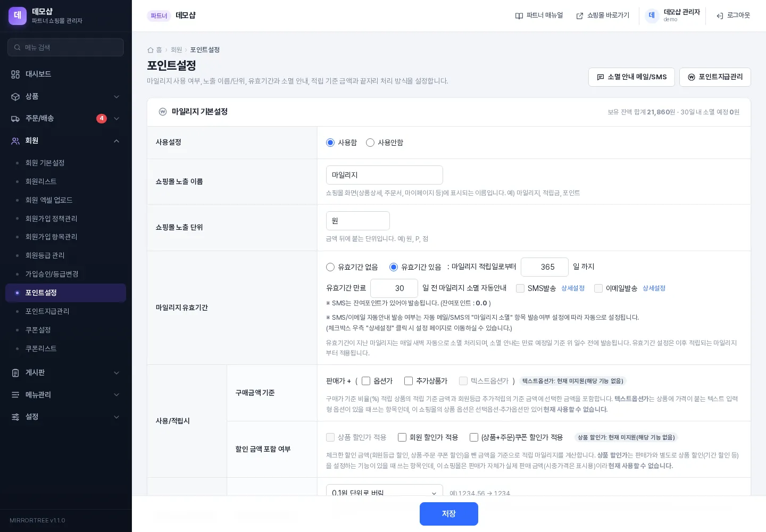766x532 pixels.
Task: Open the 대시보드 sidebar icon
Action: click(15, 74)
